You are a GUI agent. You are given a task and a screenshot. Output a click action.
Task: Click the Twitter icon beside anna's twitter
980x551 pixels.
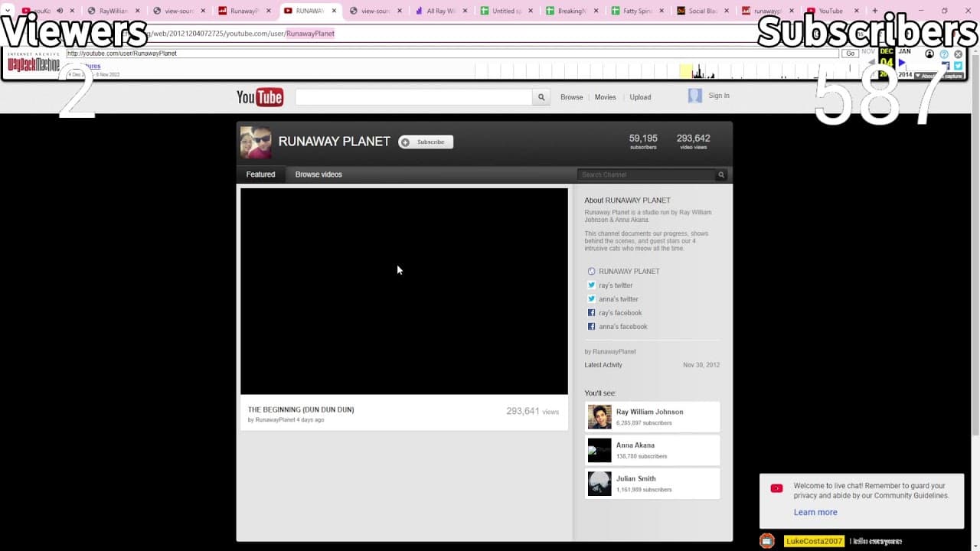(x=591, y=298)
